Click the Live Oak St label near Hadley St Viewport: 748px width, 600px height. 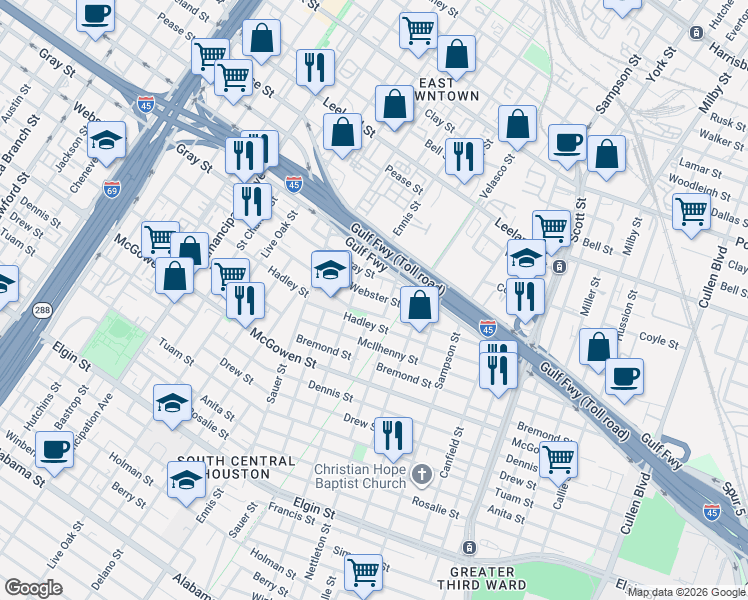280,235
